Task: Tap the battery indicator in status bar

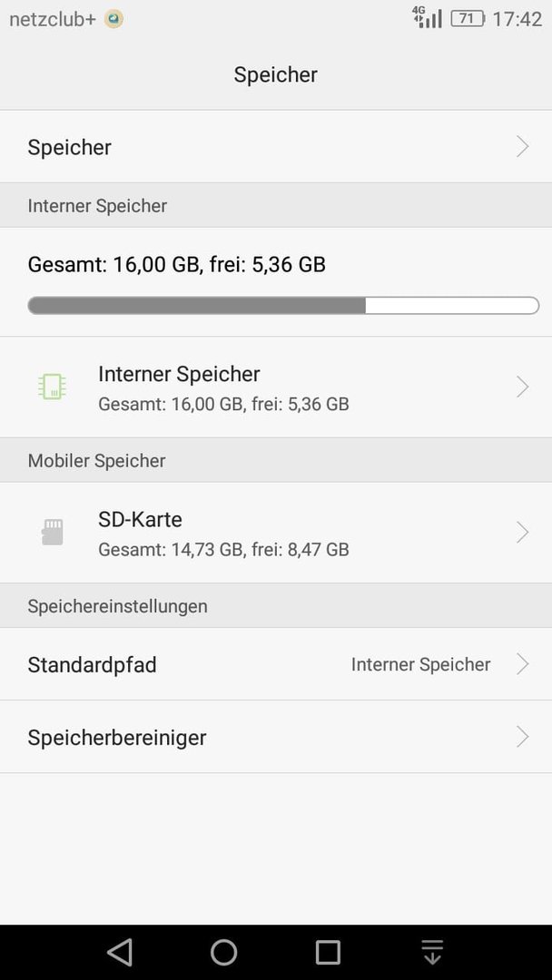Action: [467, 19]
